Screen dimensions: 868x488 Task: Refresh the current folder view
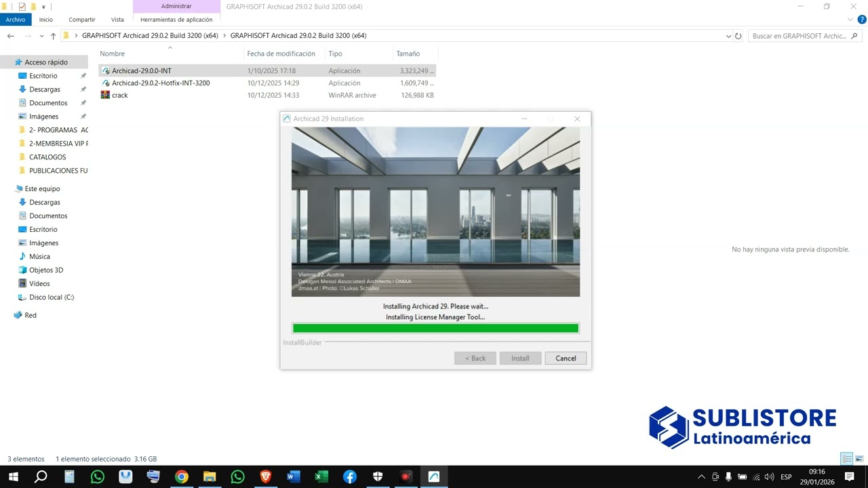point(738,36)
